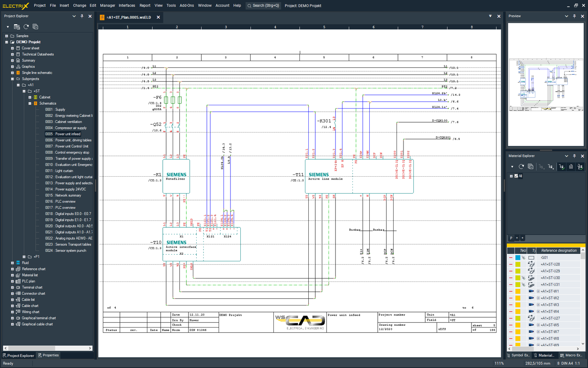Image resolution: width=588 pixels, height=368 pixels.
Task: Expand the =A1+ST-W2 row in material list
Action: coord(538,298)
